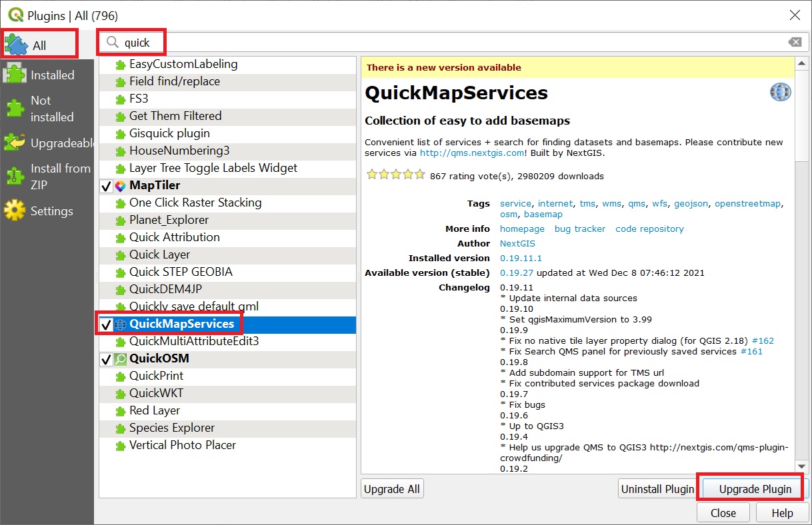Select the QuickPrint plugin
Screen dimensions: 812x525
coord(227,376)
